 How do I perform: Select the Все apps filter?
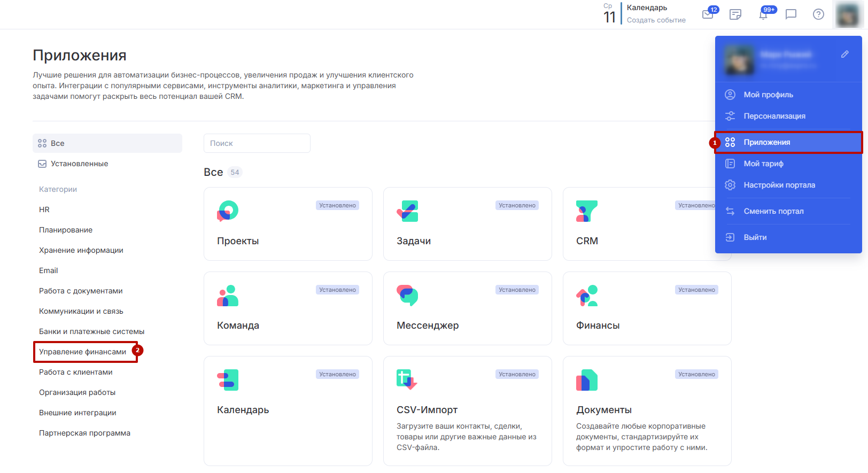58,143
